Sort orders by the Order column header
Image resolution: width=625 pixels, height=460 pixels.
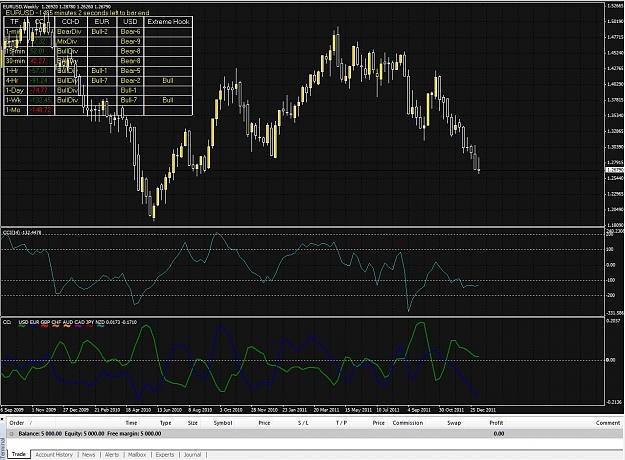click(17, 423)
